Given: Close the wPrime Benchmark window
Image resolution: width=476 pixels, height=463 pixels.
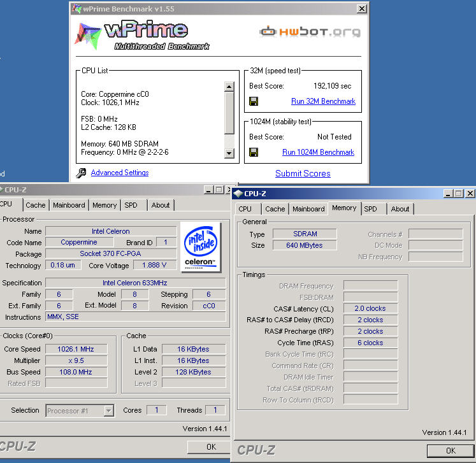Looking at the screenshot, I should (x=361, y=9).
